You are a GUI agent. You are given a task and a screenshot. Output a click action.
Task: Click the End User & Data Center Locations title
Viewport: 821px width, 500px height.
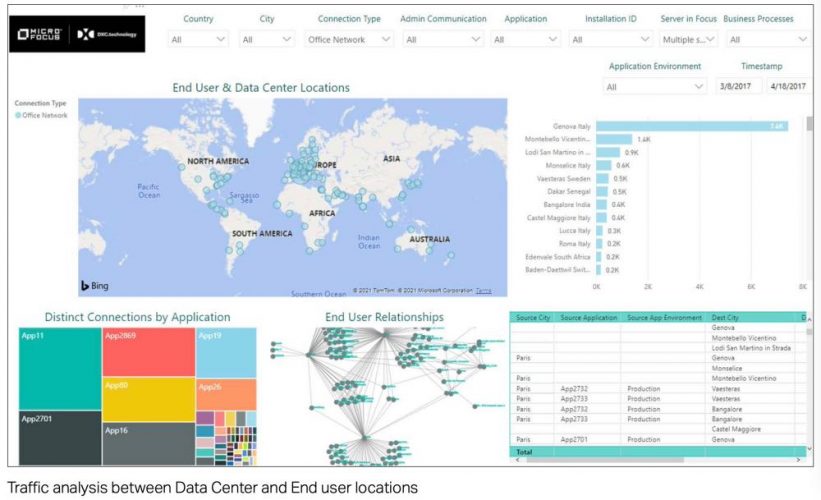[x=261, y=87]
